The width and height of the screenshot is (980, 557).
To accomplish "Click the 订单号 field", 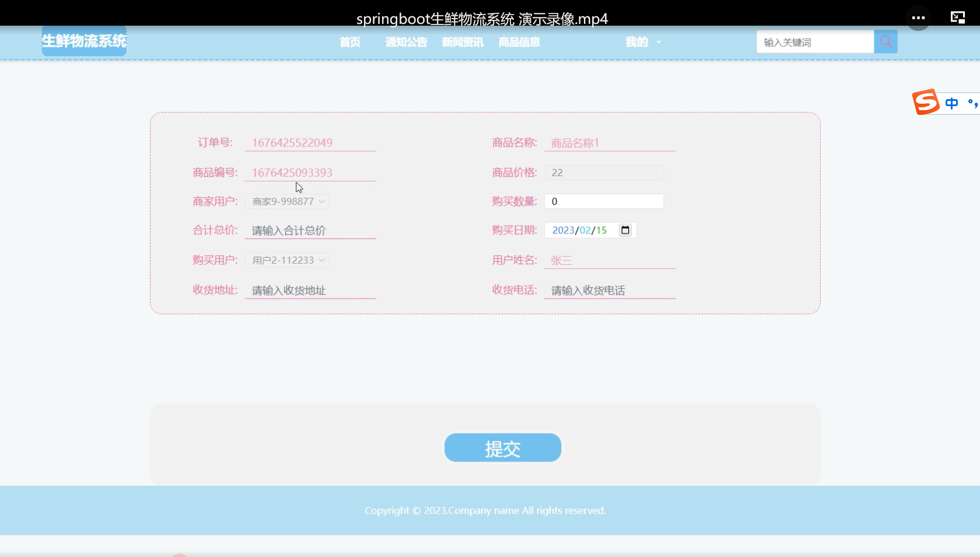I will [310, 143].
